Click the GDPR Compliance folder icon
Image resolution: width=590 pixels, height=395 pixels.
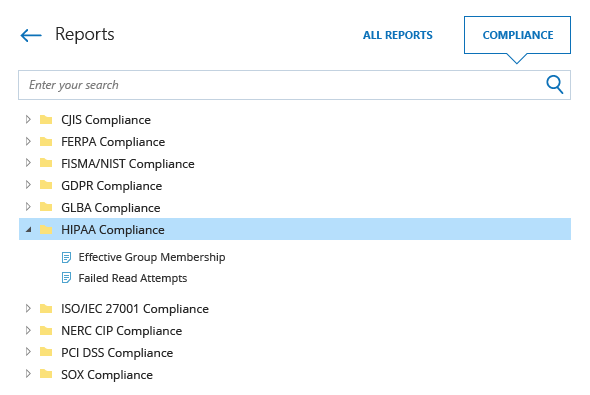[46, 185]
